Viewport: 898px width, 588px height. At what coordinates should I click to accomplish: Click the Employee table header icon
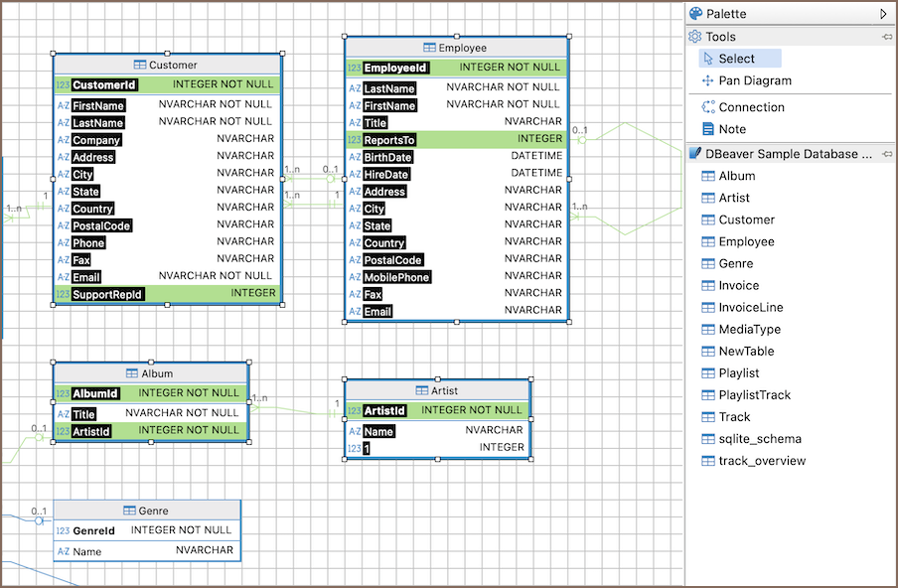[429, 48]
